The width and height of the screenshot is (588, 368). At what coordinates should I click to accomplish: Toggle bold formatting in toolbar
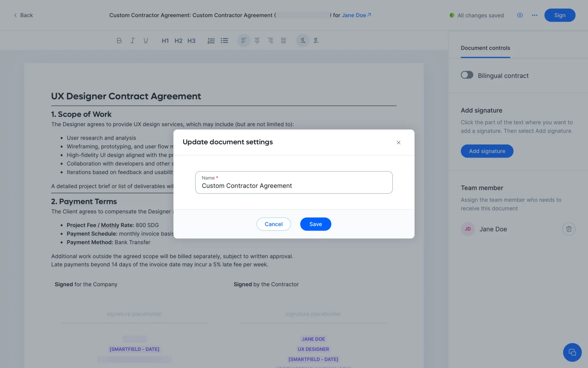[x=119, y=40]
